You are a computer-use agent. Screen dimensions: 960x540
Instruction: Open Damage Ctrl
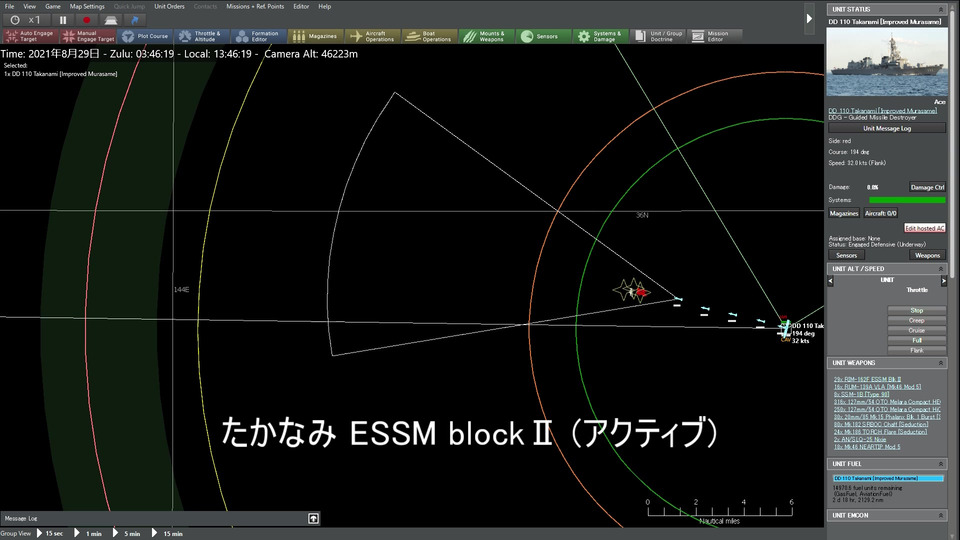click(927, 187)
